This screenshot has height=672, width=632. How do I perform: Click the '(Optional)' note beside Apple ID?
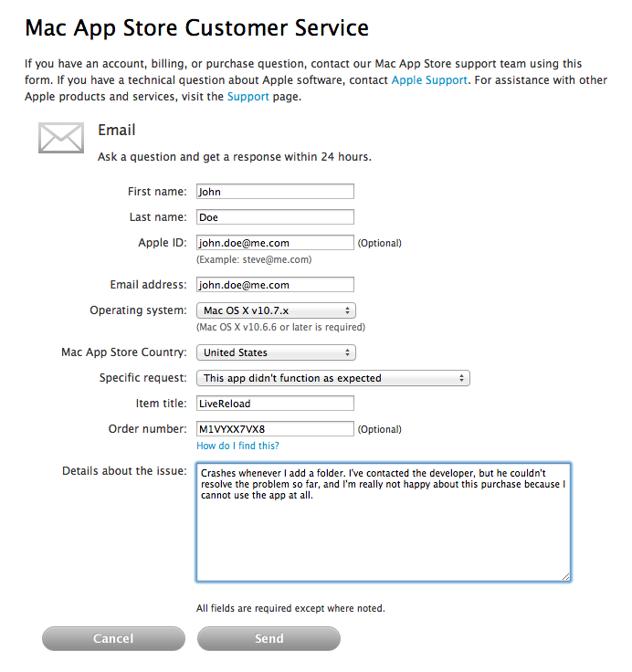click(379, 243)
